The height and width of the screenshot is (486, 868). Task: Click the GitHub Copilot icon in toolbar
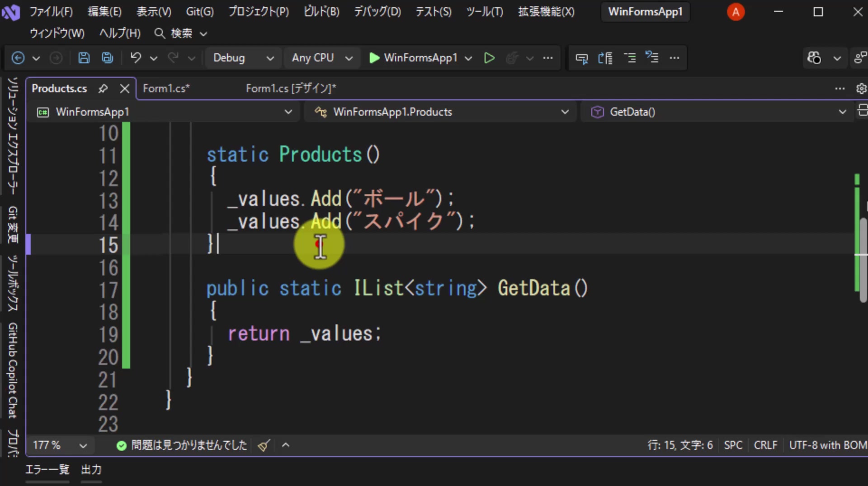point(814,58)
